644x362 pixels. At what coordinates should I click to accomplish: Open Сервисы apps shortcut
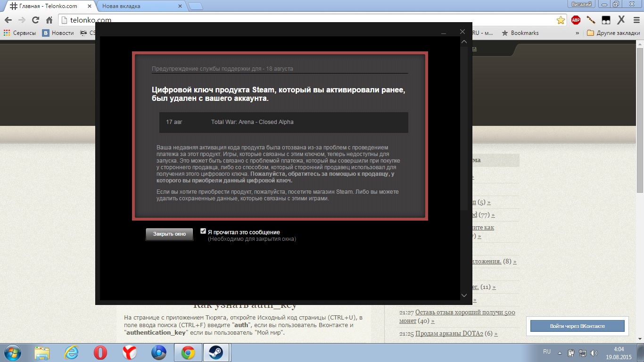[x=20, y=33]
